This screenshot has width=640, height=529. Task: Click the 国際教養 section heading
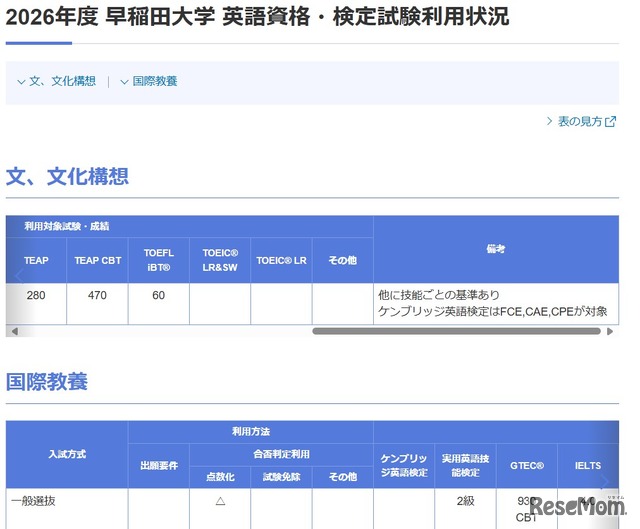(x=47, y=382)
